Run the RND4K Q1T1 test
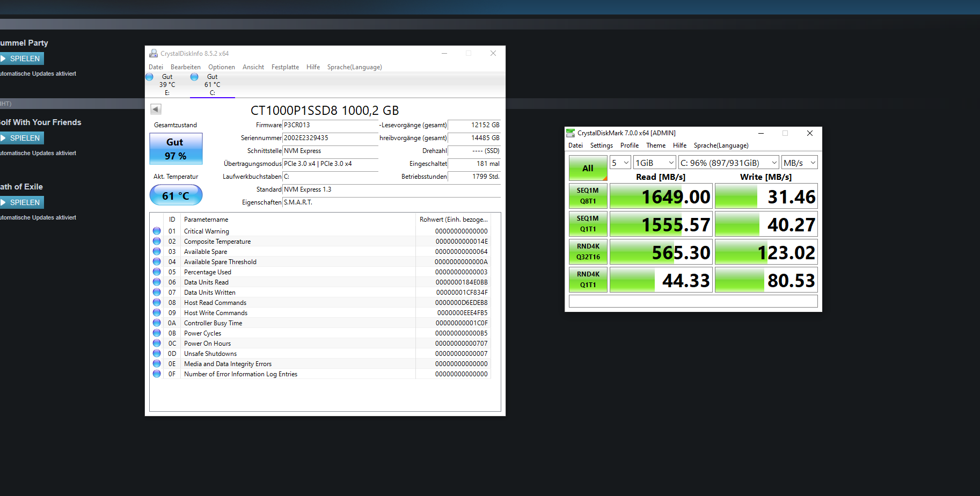The height and width of the screenshot is (496, 980). 588,280
